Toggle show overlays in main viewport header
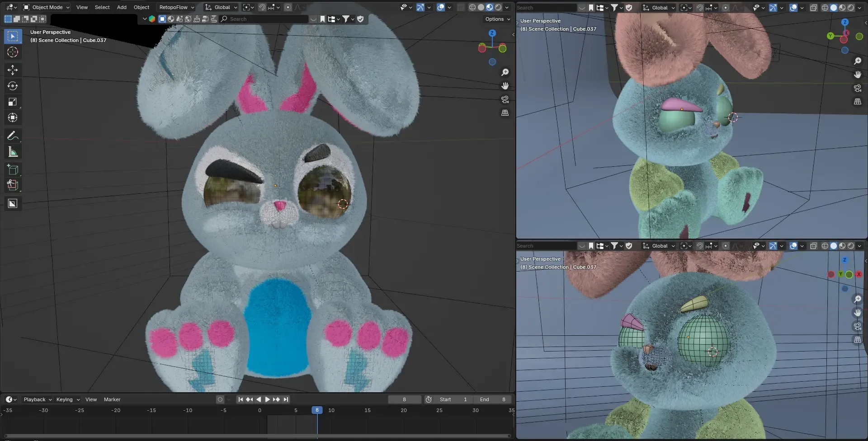Screen dimensions: 868x441 tap(441, 7)
